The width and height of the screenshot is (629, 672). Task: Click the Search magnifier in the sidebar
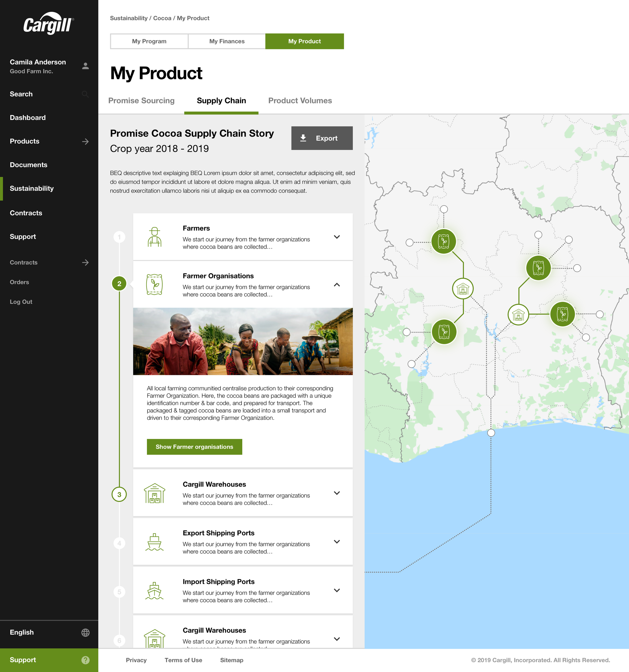(86, 94)
